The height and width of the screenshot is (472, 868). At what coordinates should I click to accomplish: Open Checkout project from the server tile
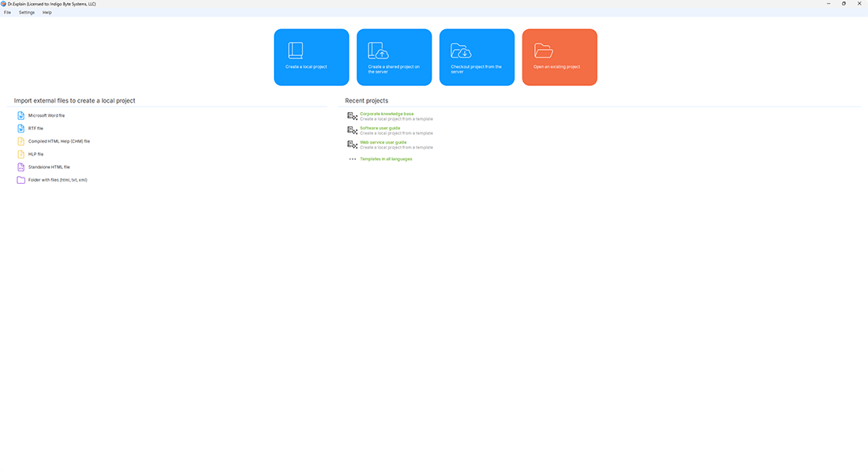477,57
